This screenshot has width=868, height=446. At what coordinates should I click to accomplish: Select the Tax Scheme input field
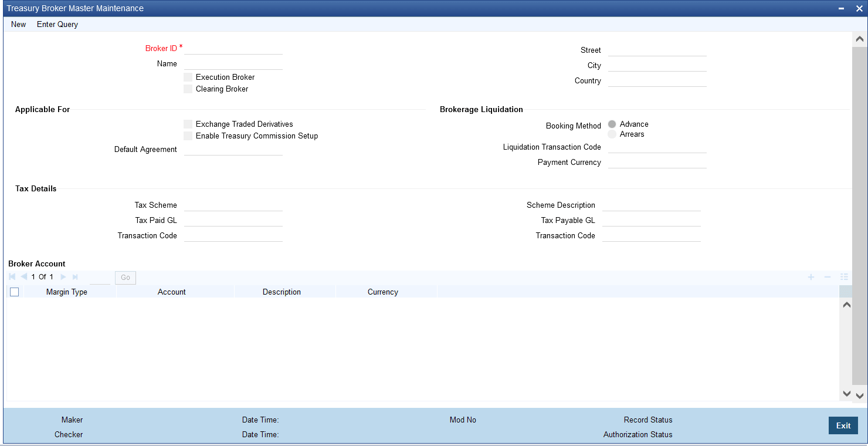pyautogui.click(x=233, y=205)
